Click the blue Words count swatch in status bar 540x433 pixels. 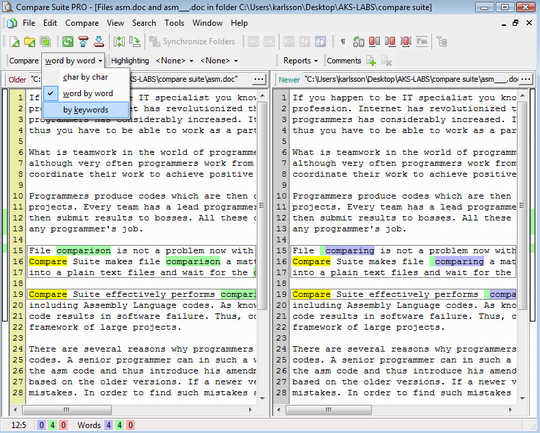click(x=108, y=425)
